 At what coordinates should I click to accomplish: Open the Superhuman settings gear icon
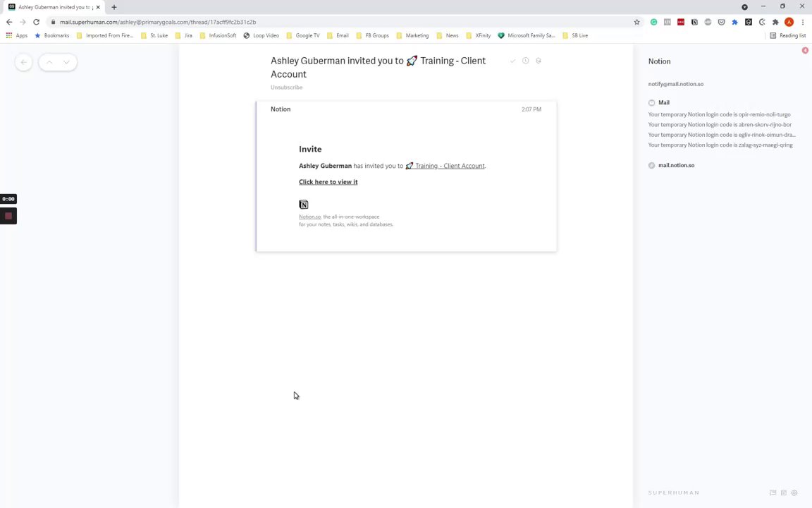click(794, 492)
